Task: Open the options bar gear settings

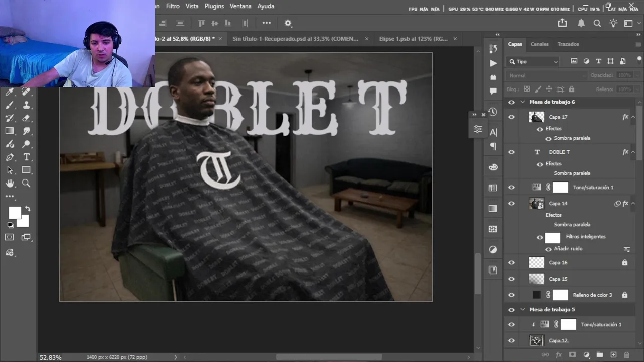Action: 288,23
